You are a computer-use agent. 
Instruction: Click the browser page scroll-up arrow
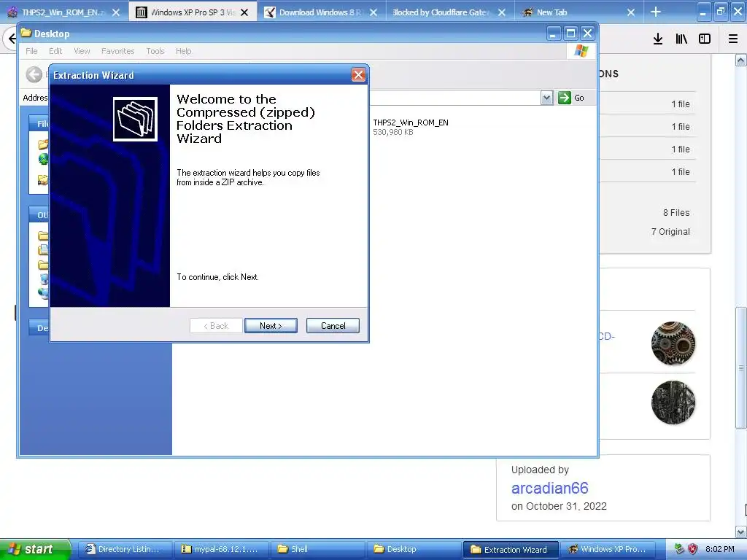(740, 61)
